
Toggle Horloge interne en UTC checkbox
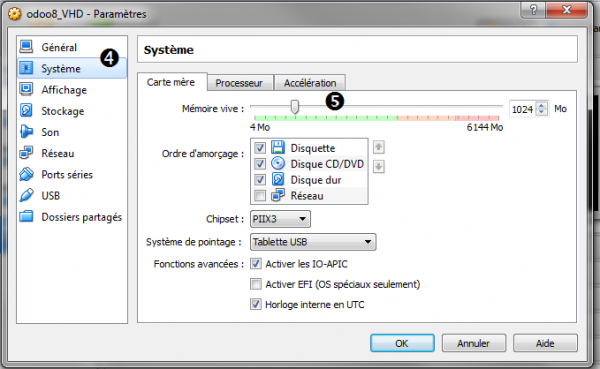(256, 304)
